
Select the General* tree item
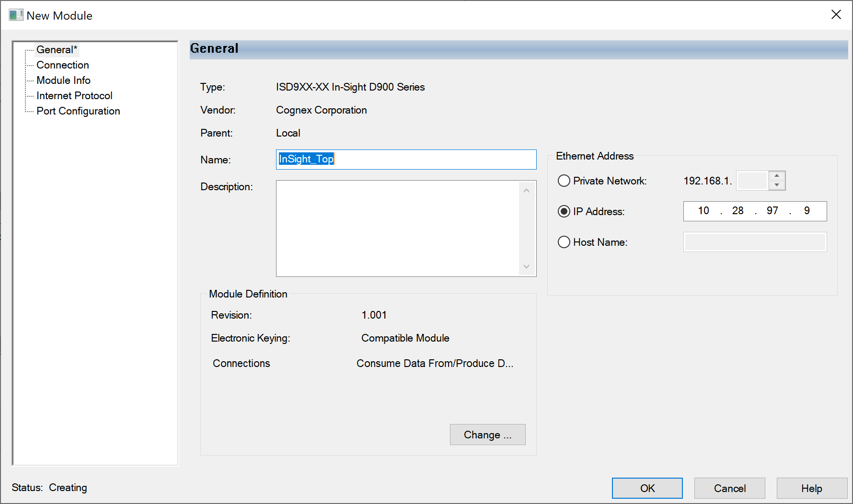[56, 50]
